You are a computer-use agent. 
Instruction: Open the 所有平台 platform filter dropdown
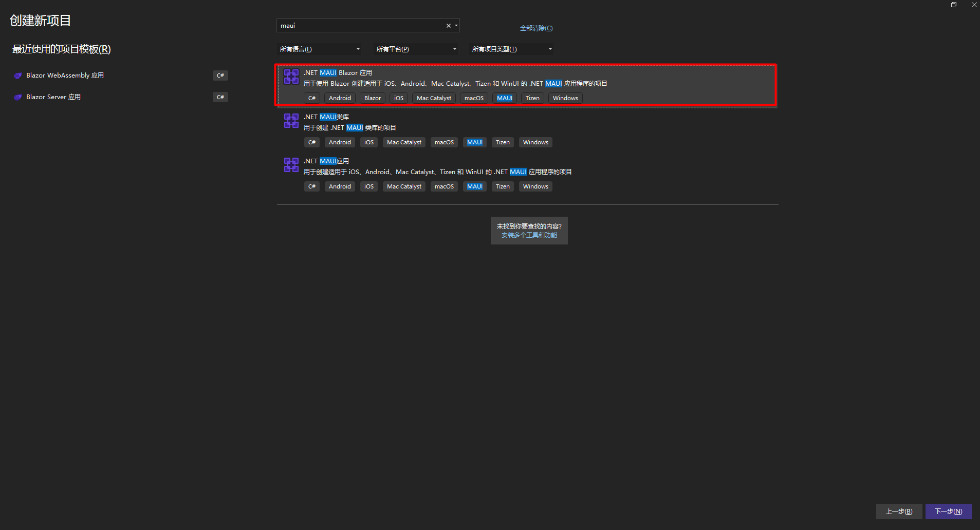[416, 49]
